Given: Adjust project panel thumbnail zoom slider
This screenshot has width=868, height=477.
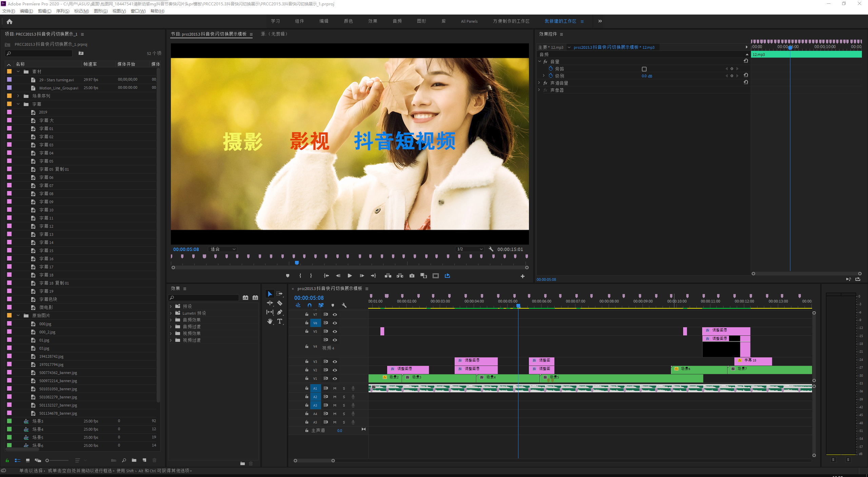Looking at the screenshot, I should click(x=57, y=460).
